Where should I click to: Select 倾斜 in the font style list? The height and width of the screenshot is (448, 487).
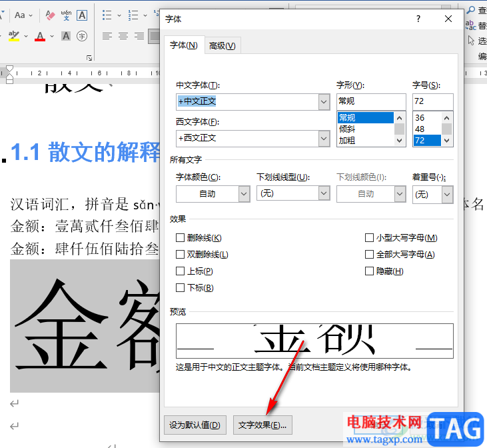(x=366, y=129)
